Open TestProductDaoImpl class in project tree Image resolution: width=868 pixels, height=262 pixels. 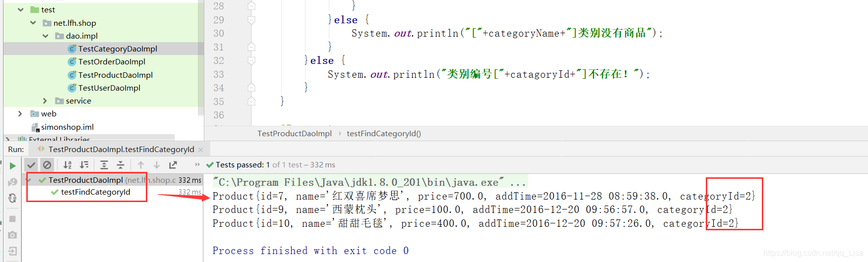115,75
